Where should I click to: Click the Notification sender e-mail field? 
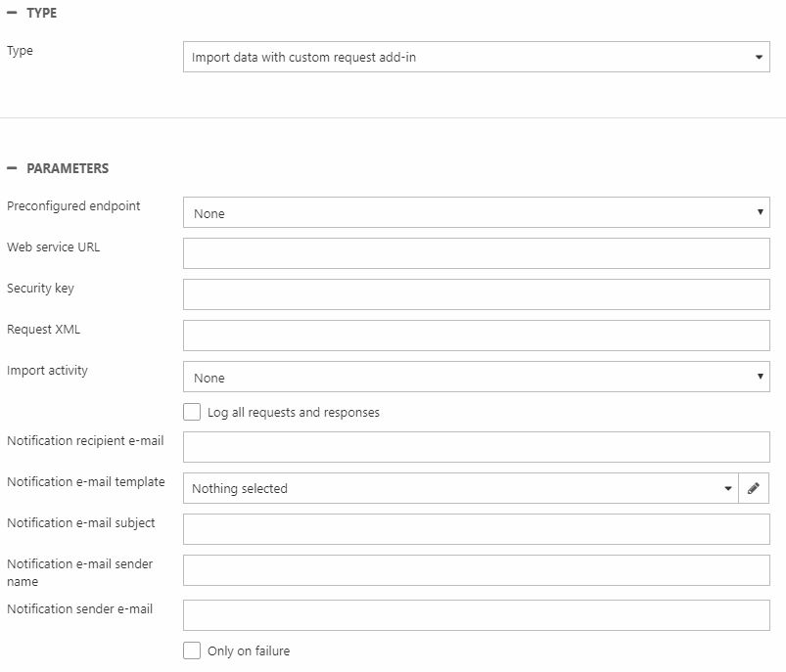click(476, 615)
